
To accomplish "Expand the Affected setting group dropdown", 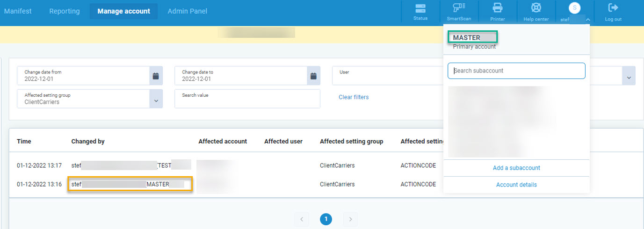I will (x=156, y=99).
